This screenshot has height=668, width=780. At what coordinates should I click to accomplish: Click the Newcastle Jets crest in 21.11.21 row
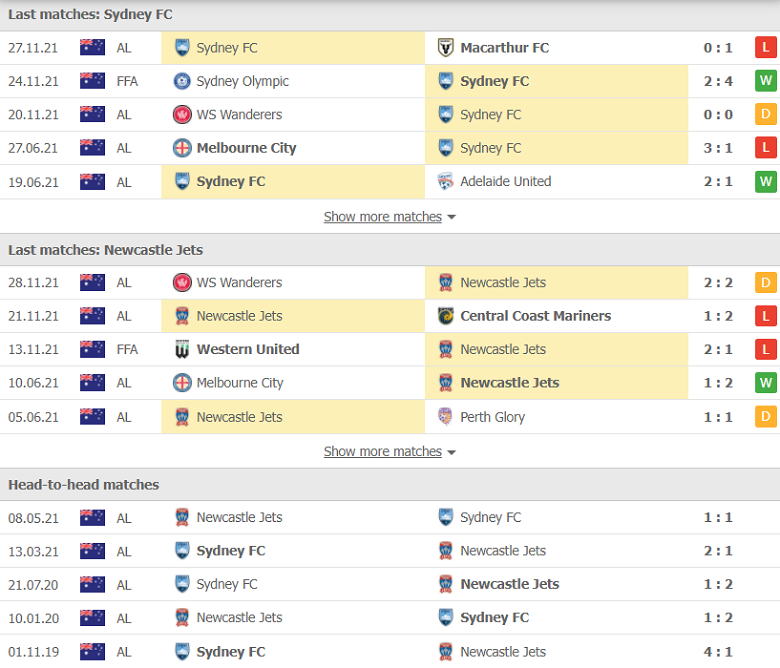pos(182,316)
